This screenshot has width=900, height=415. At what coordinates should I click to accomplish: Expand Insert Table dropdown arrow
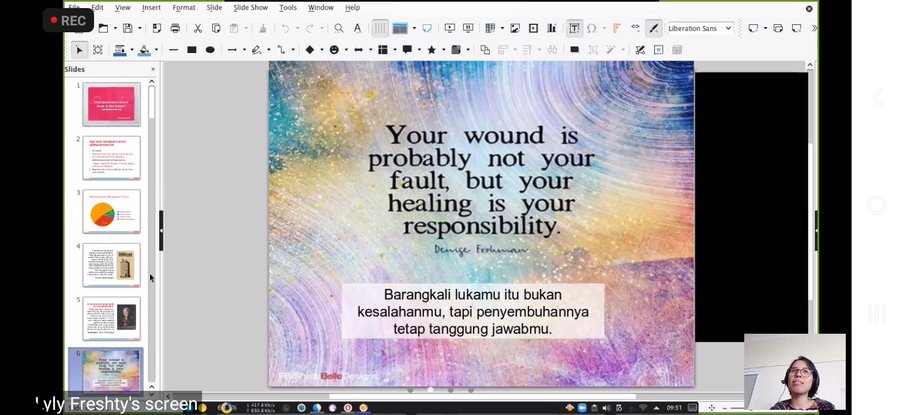tap(501, 28)
